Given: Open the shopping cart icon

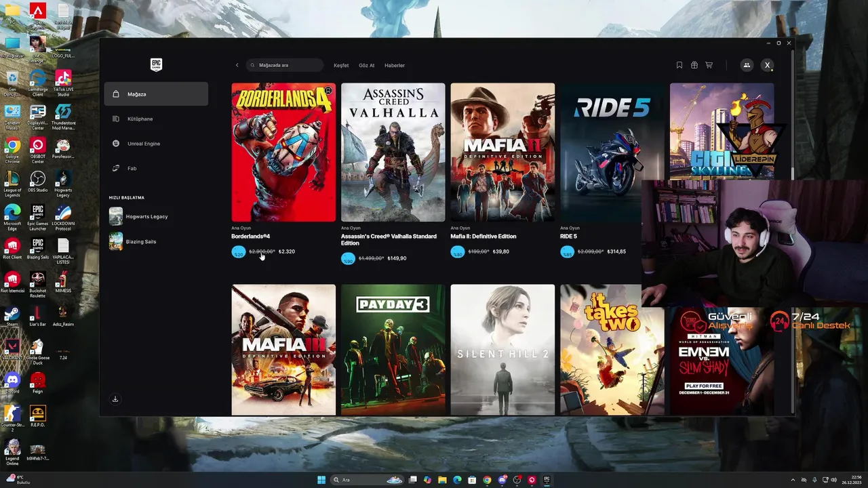Looking at the screenshot, I should [709, 65].
